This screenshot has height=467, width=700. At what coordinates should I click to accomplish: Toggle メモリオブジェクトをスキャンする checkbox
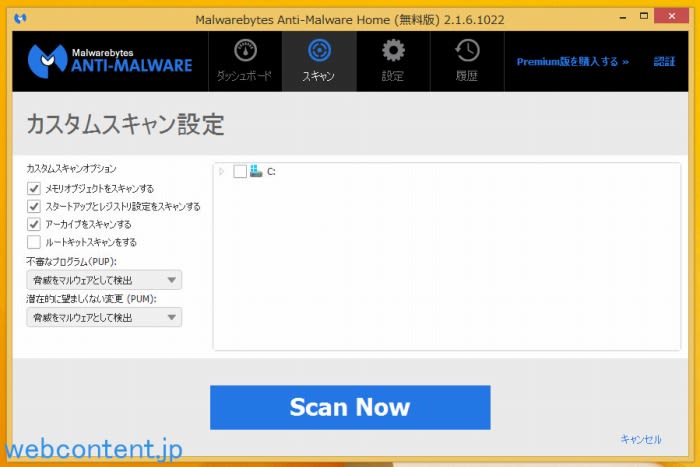click(34, 188)
